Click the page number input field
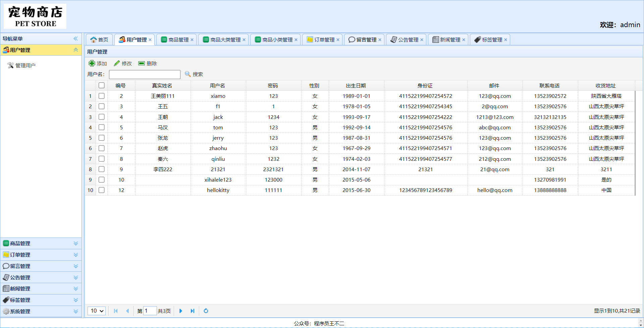Image resolution: width=644 pixels, height=328 pixels. (150, 311)
